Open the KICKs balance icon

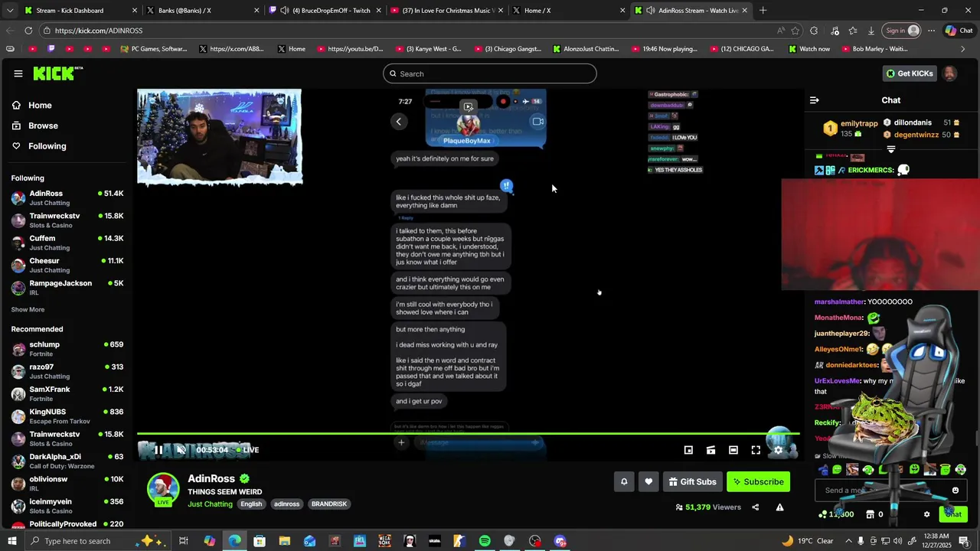(823, 514)
